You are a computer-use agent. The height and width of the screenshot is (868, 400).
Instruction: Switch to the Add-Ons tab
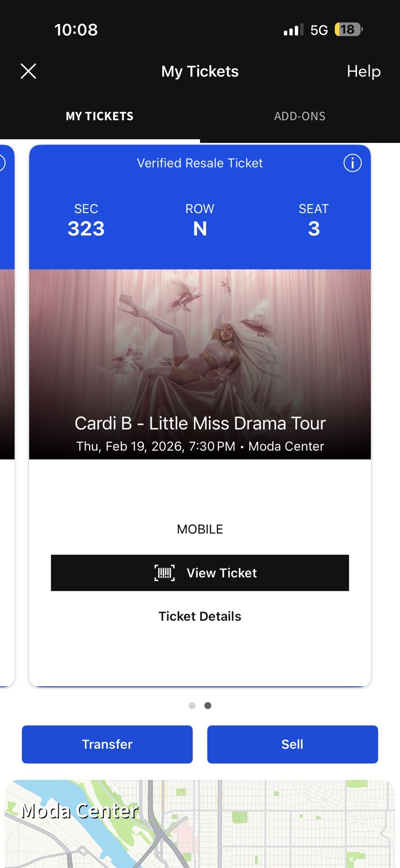(300, 116)
